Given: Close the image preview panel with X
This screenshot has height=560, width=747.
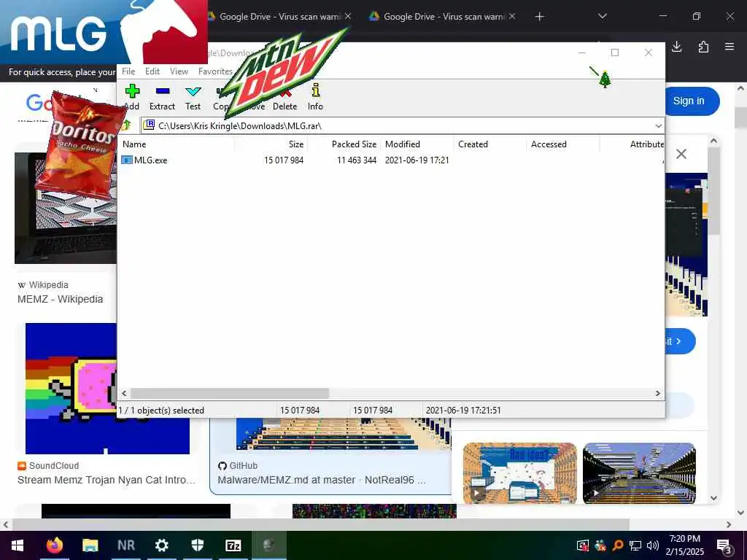Looking at the screenshot, I should (681, 154).
